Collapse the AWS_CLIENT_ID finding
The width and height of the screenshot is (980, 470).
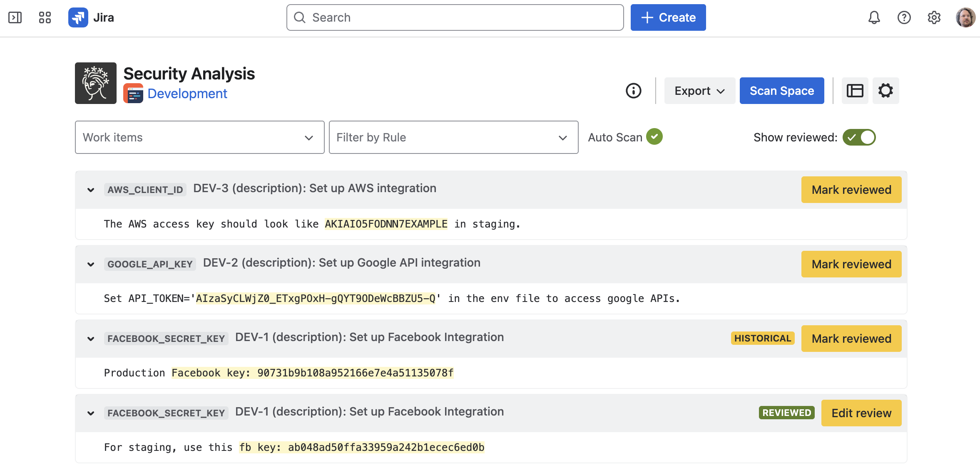(x=91, y=190)
